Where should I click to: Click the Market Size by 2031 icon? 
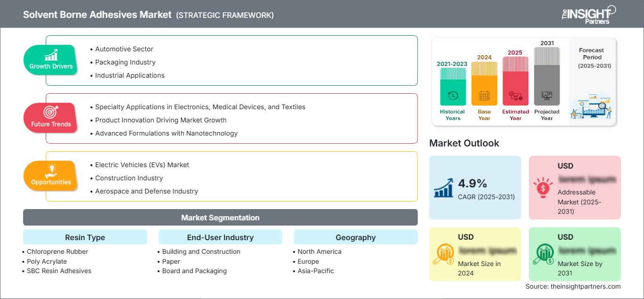(x=543, y=254)
